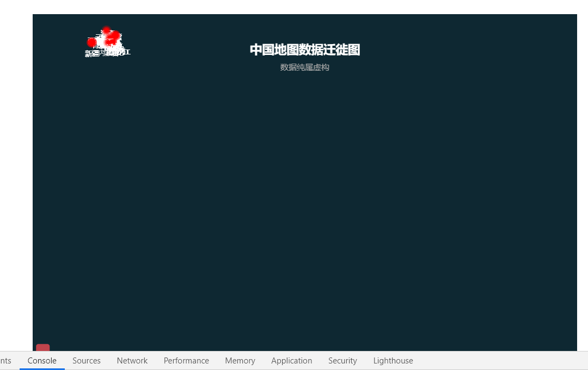Select the Performance tab
The image size is (588, 370).
tap(186, 361)
